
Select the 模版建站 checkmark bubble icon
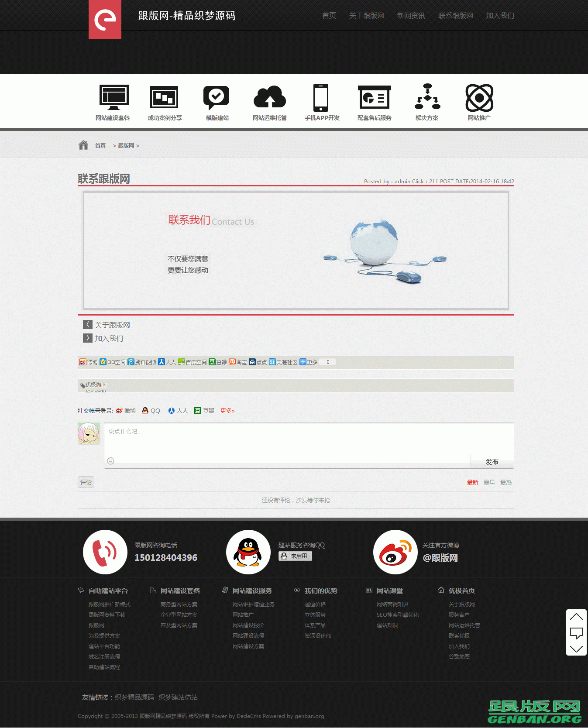coord(216,98)
